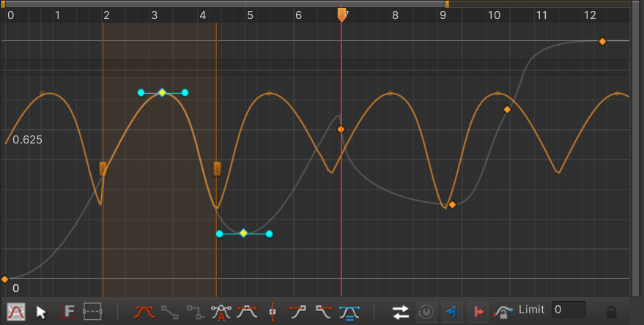Viewport: 644px width, 325px height.
Task: Click the red right-pointing key button
Action: pos(477,312)
